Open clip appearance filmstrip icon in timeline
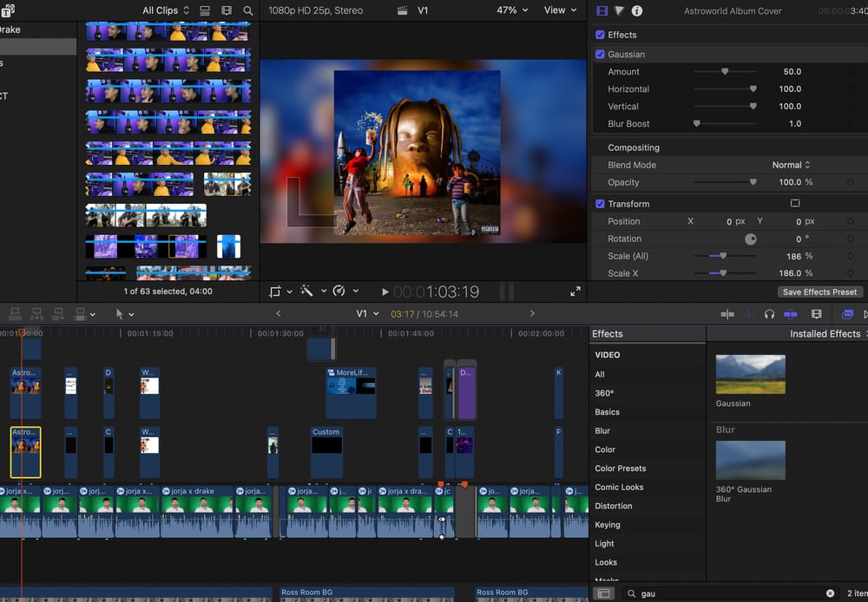 click(x=817, y=314)
